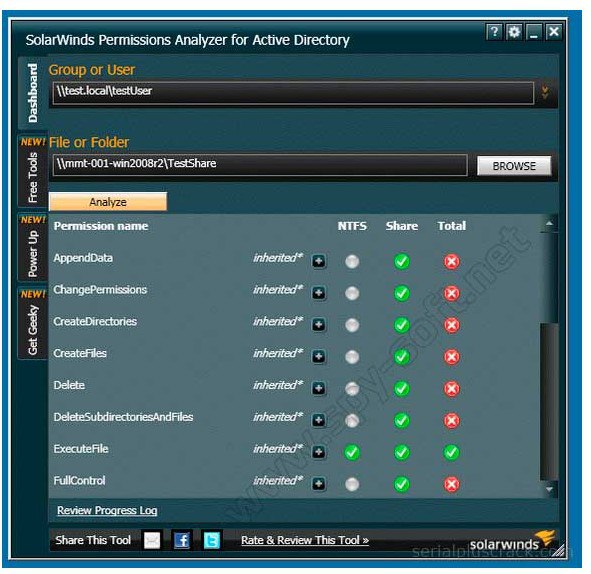This screenshot has width=591, height=574.
Task: Share tool on Facebook icon
Action: pyautogui.click(x=182, y=541)
